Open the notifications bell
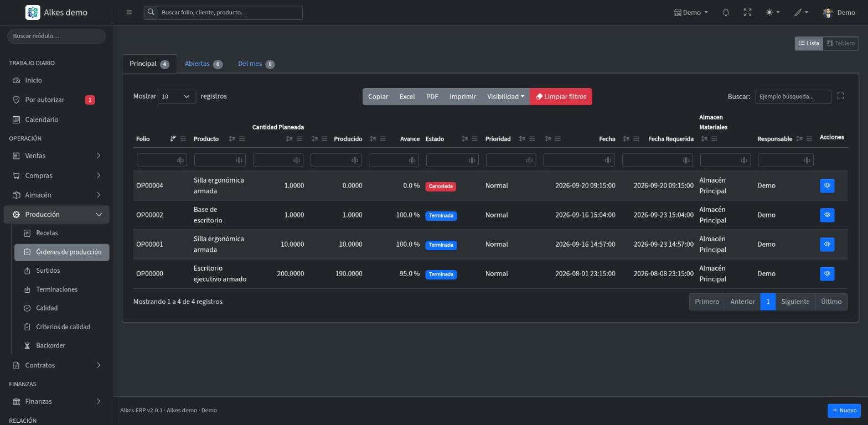Viewport: 868px width, 425px height. [x=726, y=12]
